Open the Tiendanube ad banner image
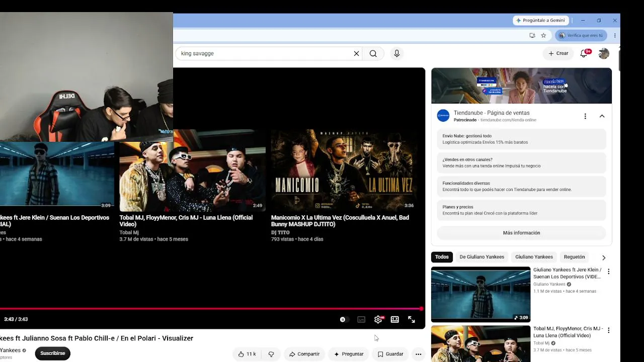The width and height of the screenshot is (644, 362). tap(521, 85)
